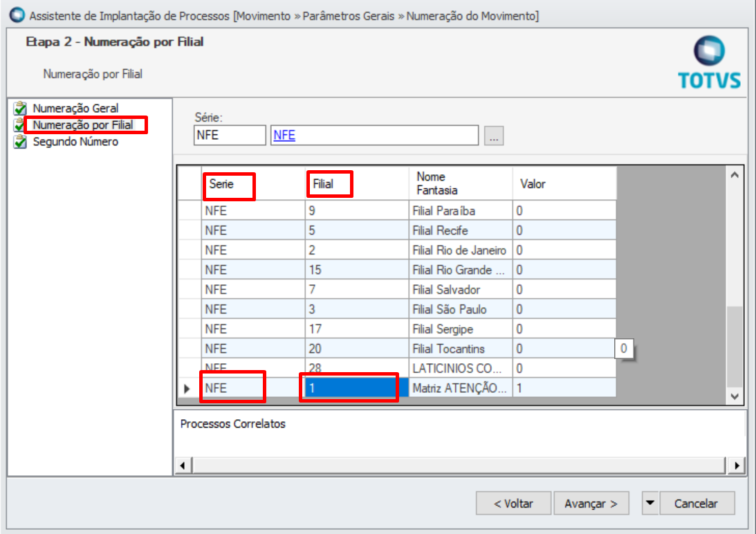Select the Numeração por Filial step
This screenshot has width=756, height=534.
pos(82,125)
